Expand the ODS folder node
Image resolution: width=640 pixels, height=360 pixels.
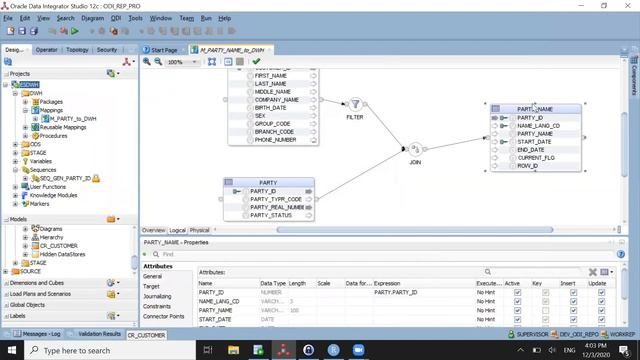coord(16,144)
